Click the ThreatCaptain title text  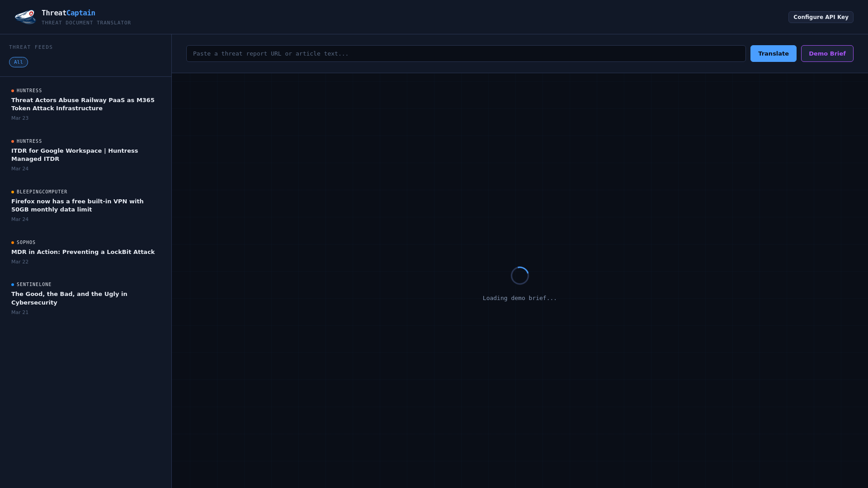68,13
